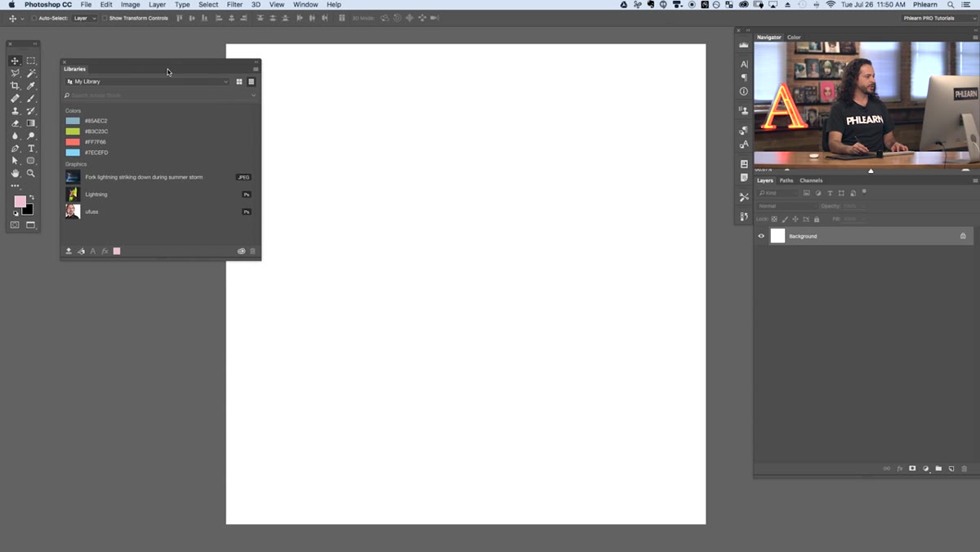Select the Path Selection tool
This screenshot has width=980, height=552.
(x=15, y=161)
